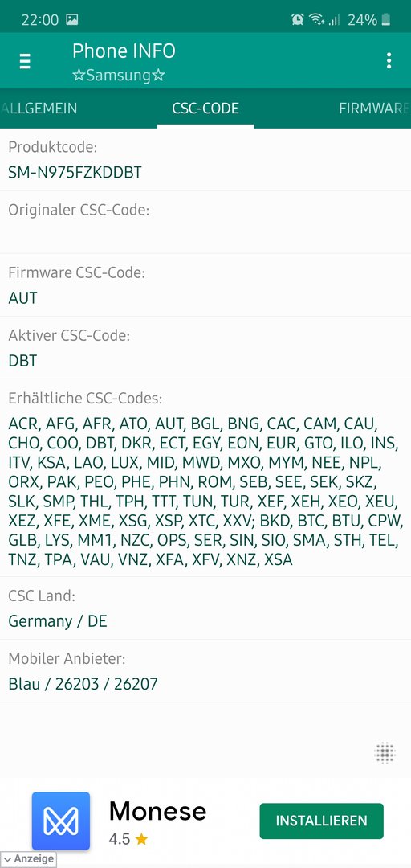The image size is (411, 868).
Task: Tap the Wi-Fi signal status icon
Action: click(316, 20)
